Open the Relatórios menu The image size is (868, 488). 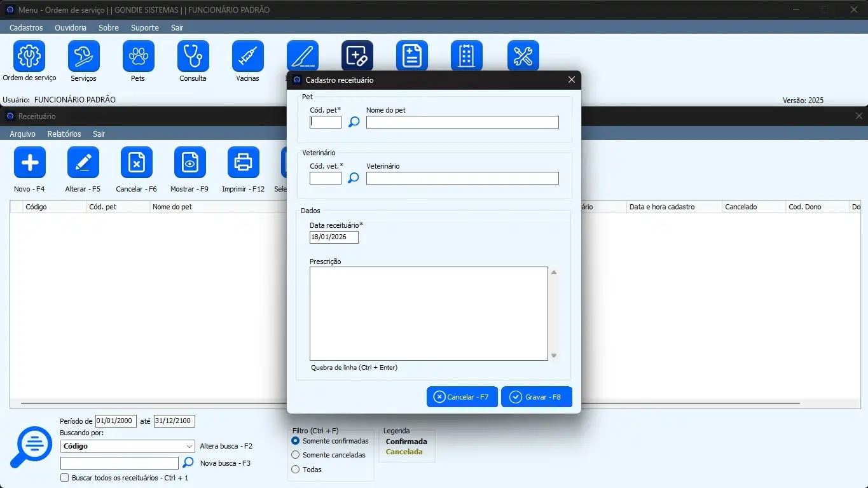(x=64, y=134)
